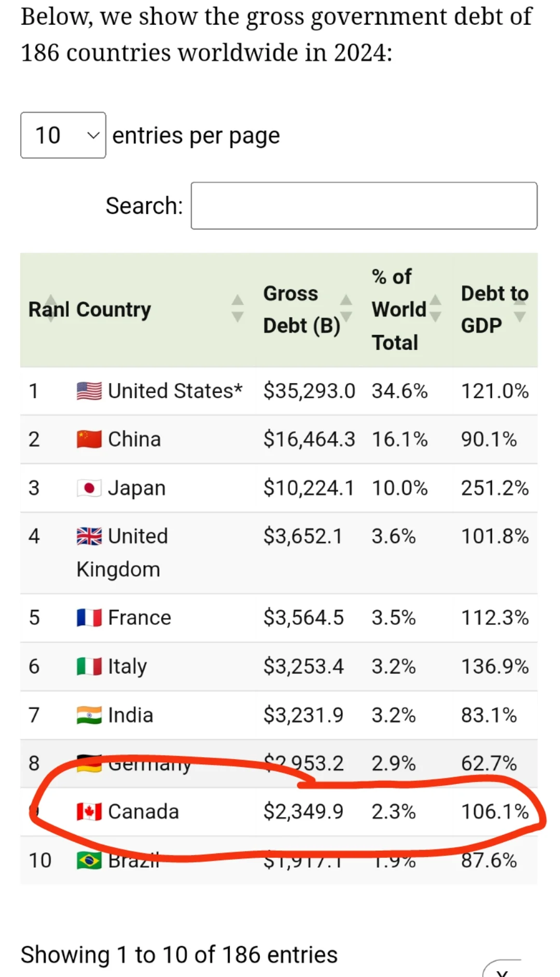Click the Italy flag icon
Screen dimensions: 560x977
click(x=89, y=666)
